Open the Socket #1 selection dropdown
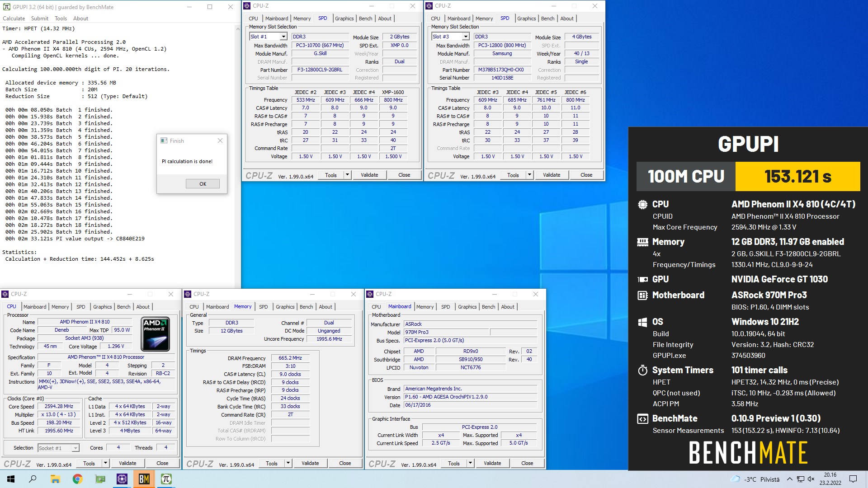Screen dimensions: 868x488 75,448
